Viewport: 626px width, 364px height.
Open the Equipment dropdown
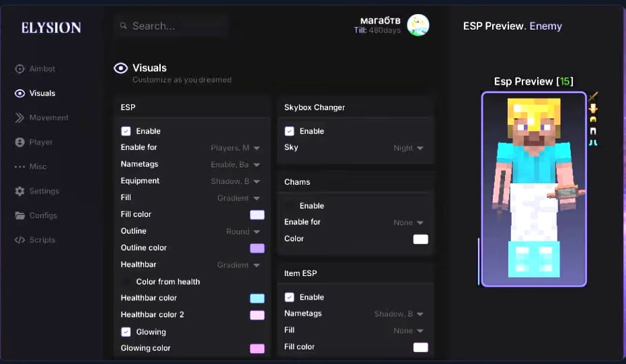point(235,181)
